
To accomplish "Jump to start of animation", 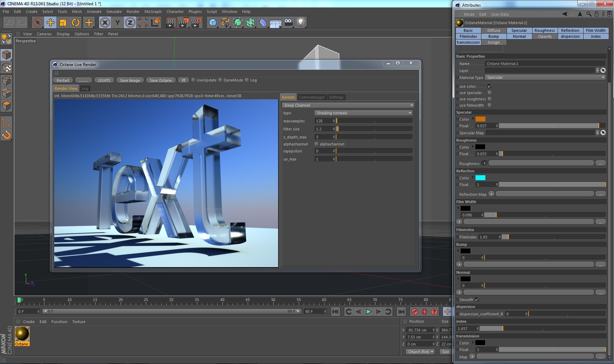I will [335, 312].
